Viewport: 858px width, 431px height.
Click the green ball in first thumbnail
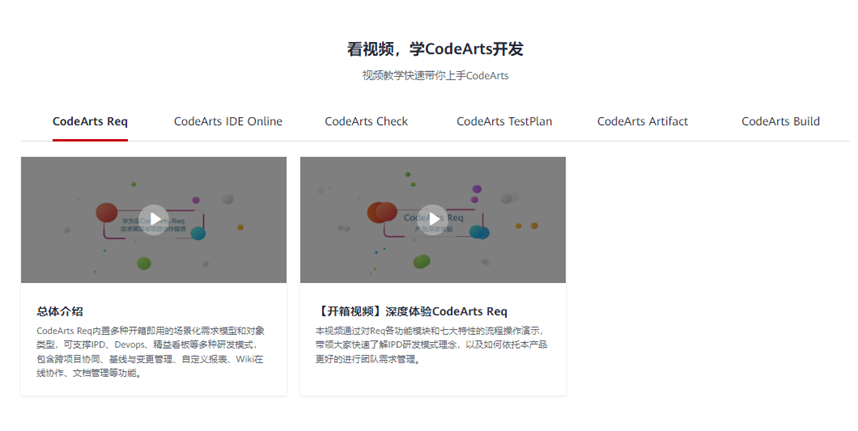(x=143, y=263)
